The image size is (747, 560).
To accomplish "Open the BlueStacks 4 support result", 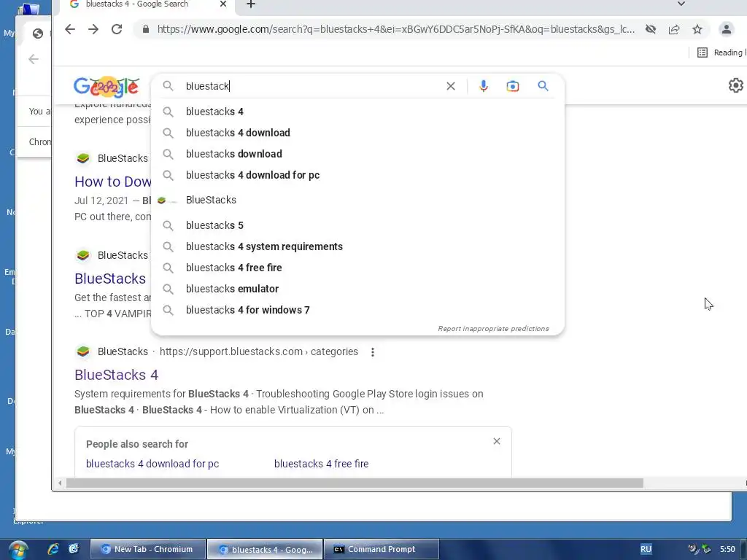I will pyautogui.click(x=116, y=375).
